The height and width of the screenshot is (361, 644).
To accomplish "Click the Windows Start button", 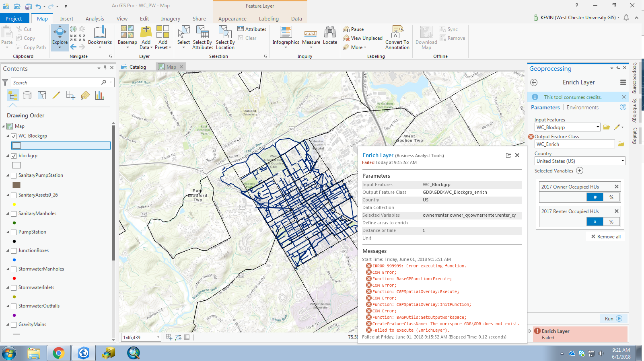I will coord(8,353).
